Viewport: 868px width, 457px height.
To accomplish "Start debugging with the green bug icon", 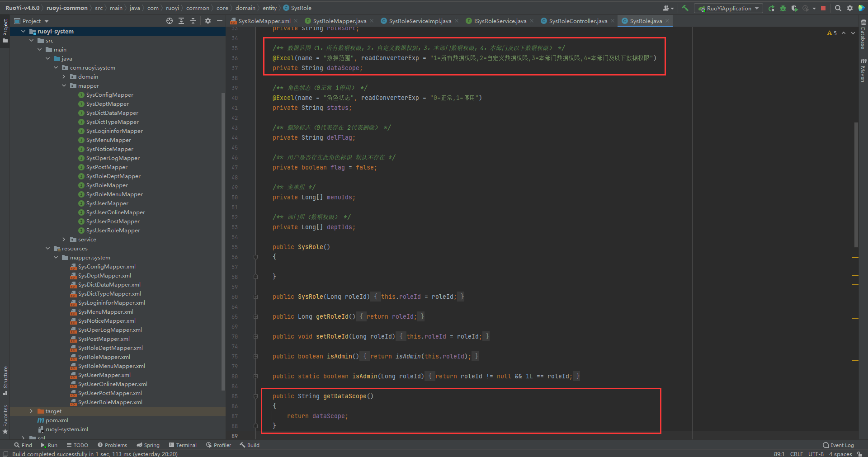I will [x=783, y=8].
